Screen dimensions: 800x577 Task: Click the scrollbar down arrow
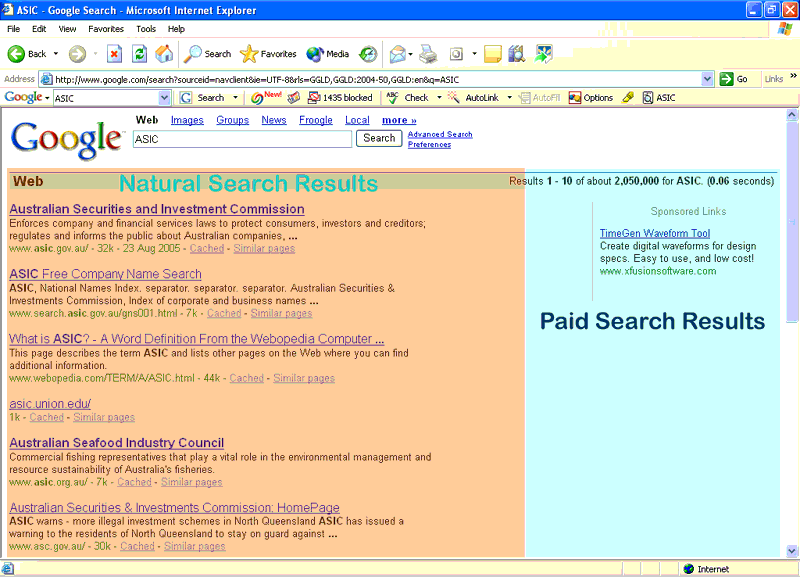pos(791,551)
